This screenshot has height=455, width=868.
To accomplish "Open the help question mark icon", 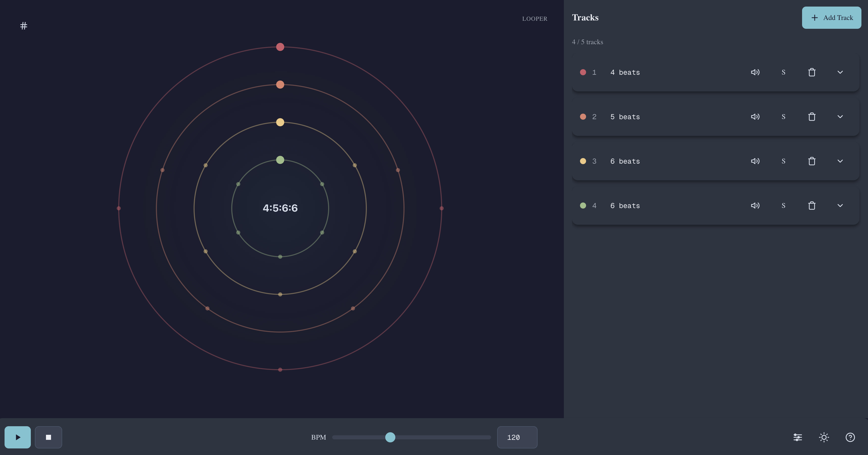I will coord(850,437).
